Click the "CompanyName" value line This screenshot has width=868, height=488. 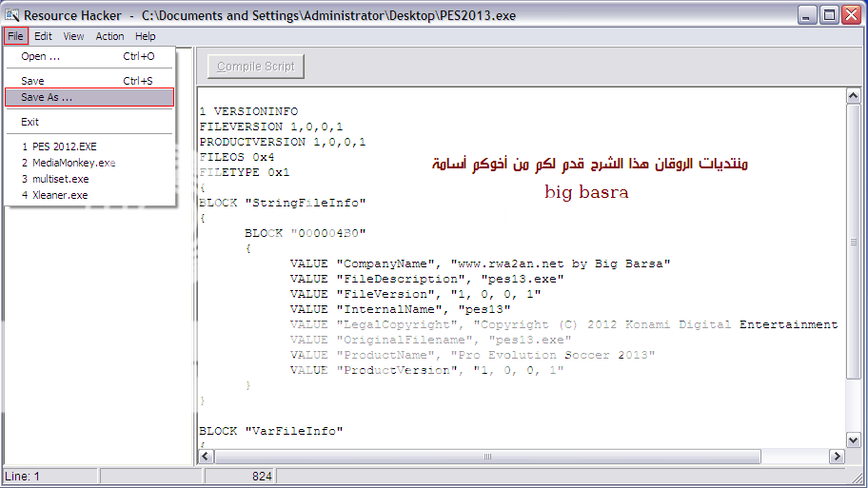point(480,264)
